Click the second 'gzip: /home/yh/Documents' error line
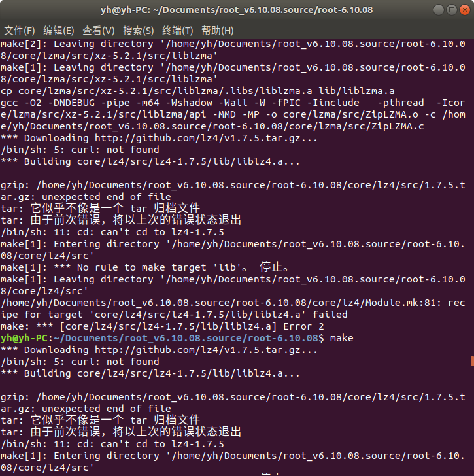The width and height of the screenshot is (474, 476). 233,403
